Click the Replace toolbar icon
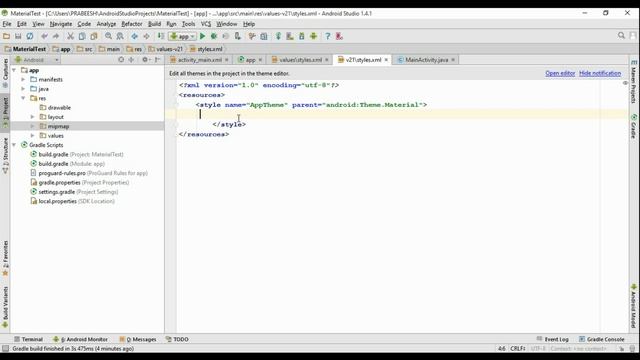The image size is (640, 360). click(x=120, y=36)
